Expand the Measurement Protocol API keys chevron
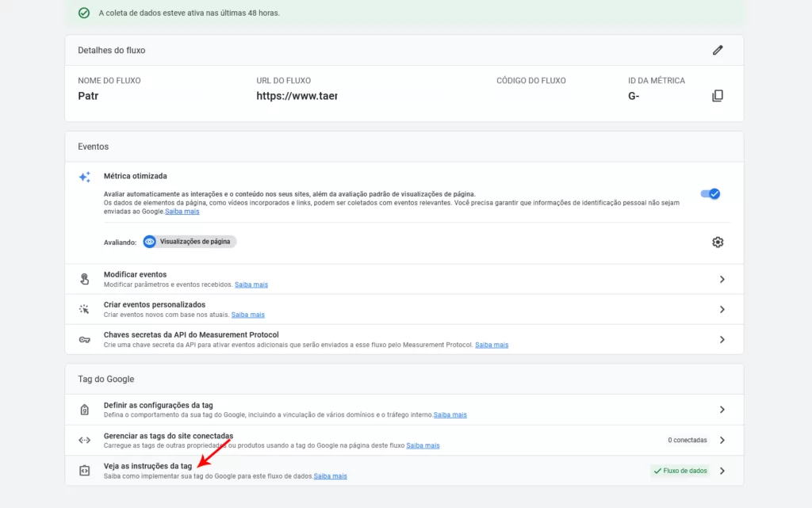This screenshot has width=812, height=508. pos(722,340)
